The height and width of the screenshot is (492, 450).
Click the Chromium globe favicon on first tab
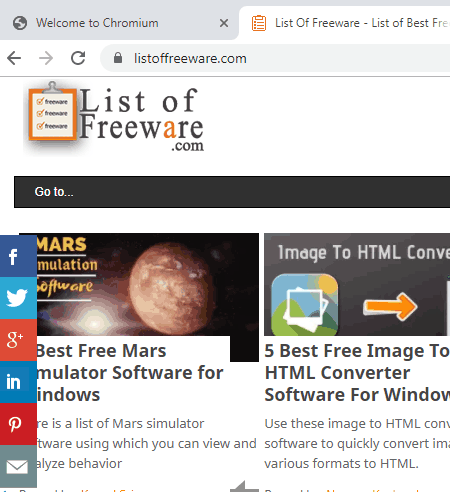coord(20,23)
